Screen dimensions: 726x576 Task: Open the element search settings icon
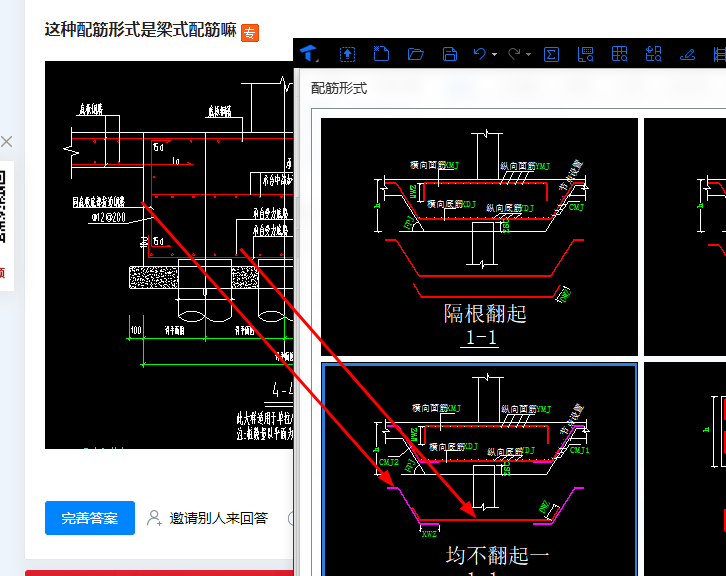653,54
